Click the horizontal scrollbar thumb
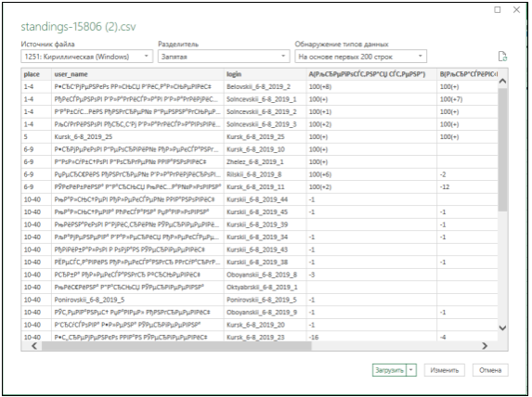 click(176, 346)
